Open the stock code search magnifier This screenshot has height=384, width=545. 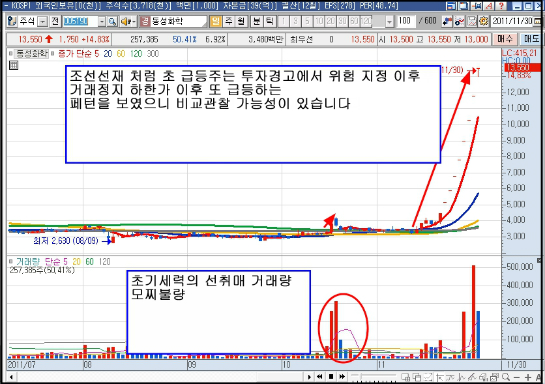tap(112, 22)
